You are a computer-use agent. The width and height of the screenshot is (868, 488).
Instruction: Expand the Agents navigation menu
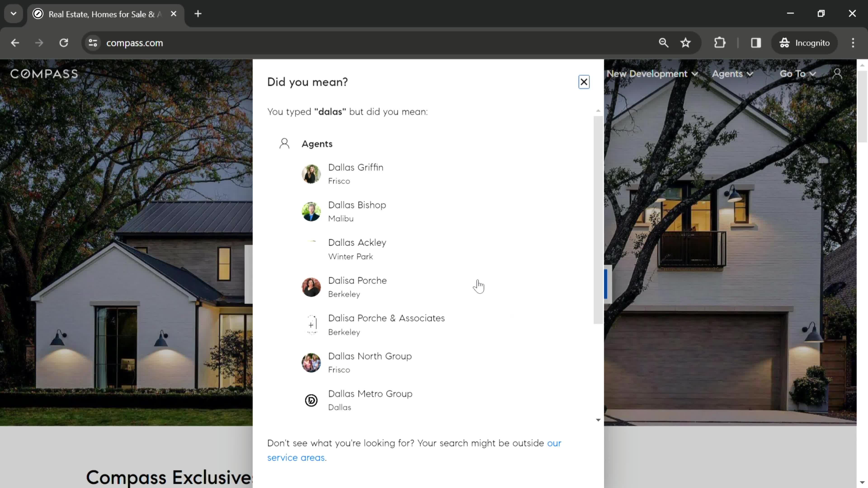(x=732, y=74)
